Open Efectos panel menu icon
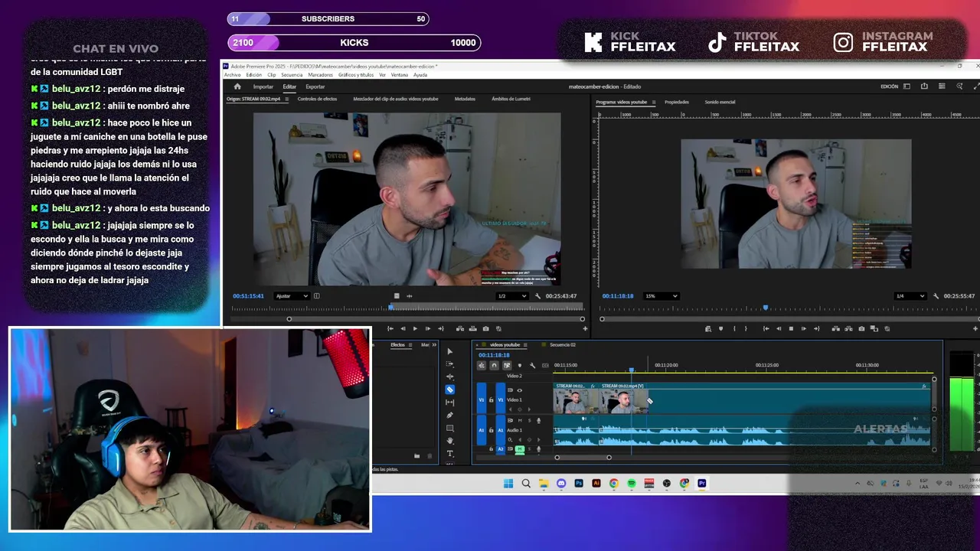This screenshot has width=980, height=551. point(410,345)
